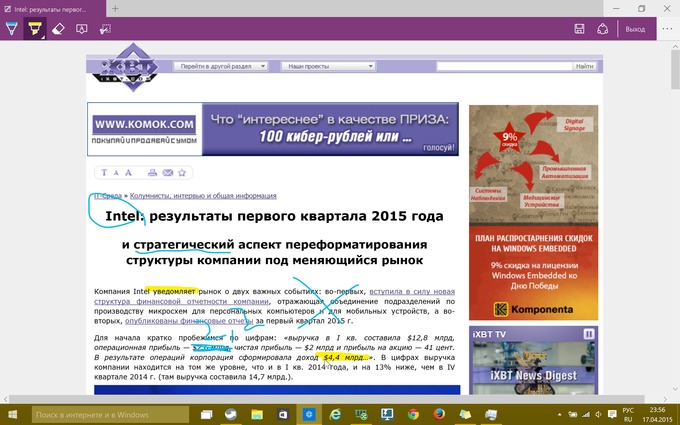
Task: Launch Firefox from the taskbar
Action: point(439,415)
